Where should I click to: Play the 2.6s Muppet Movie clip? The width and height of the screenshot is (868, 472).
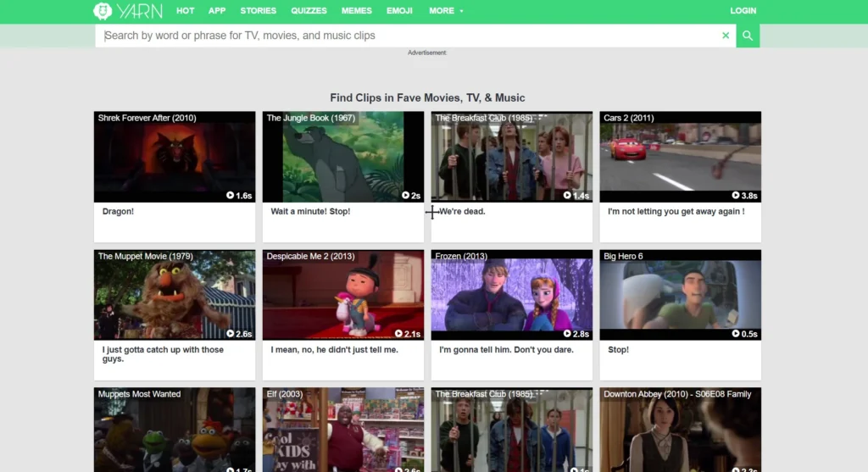coord(238,334)
